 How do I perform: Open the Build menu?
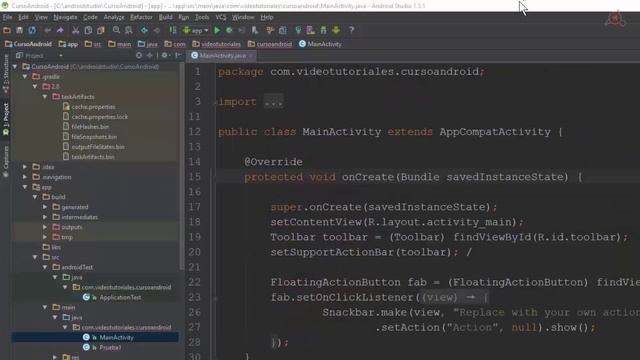[165, 17]
